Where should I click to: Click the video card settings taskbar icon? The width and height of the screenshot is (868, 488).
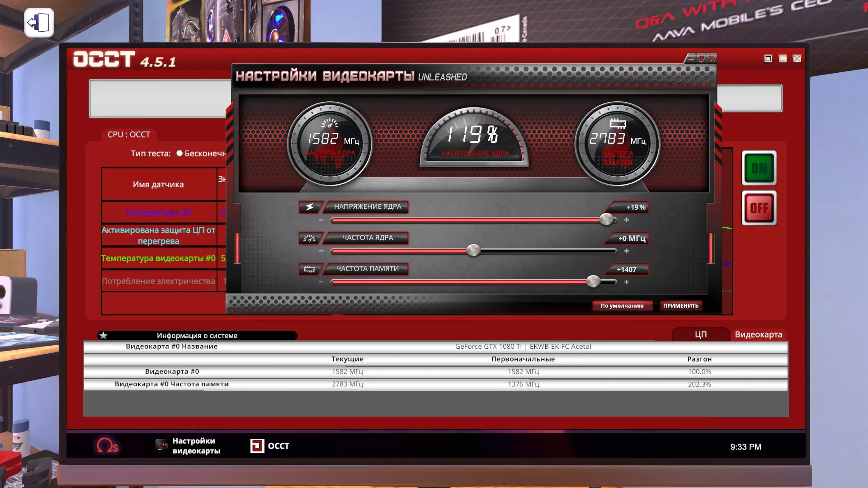(x=162, y=446)
